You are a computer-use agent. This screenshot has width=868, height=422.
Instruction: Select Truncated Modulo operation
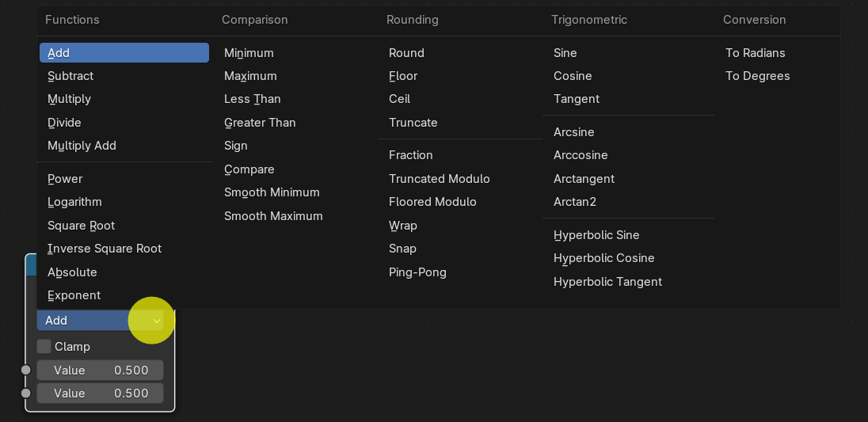(440, 179)
